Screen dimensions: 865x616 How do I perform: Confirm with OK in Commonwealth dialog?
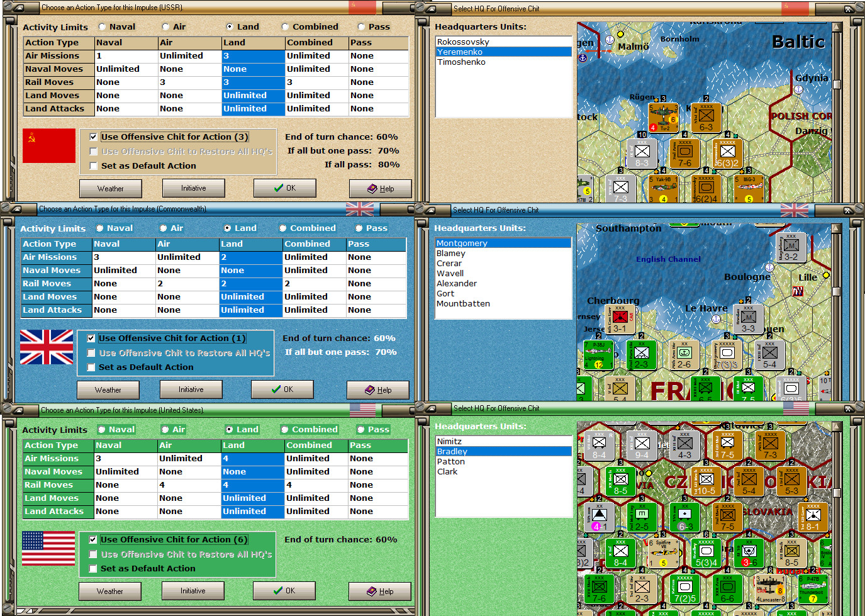pos(282,389)
